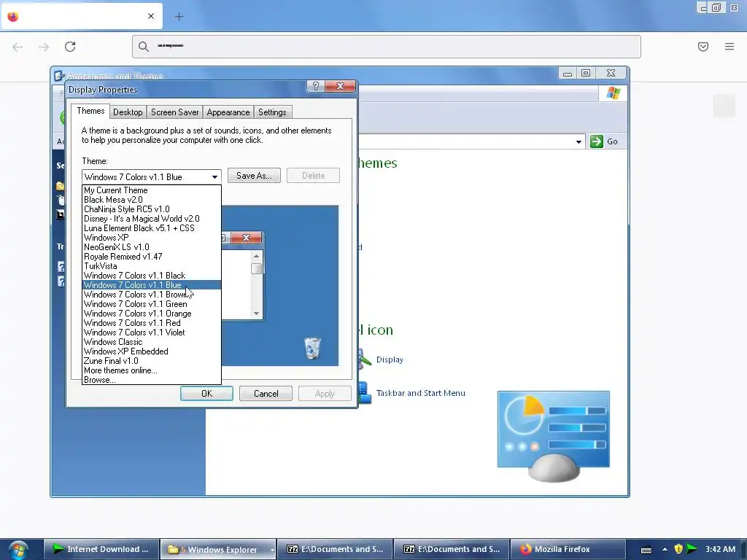Click preview window scrollbar up arrow
The image size is (747, 560).
256,256
